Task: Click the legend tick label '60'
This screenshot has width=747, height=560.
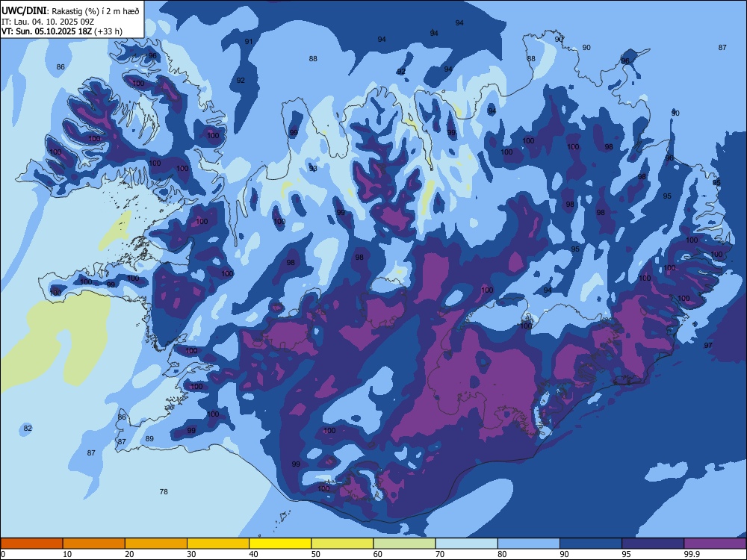Action: [378, 554]
